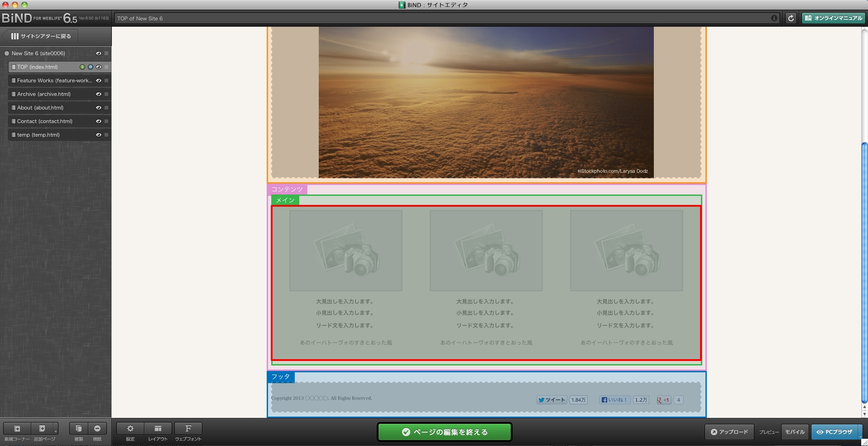868x446 pixels.
Task: Click the right camera placeholder image
Action: point(627,251)
